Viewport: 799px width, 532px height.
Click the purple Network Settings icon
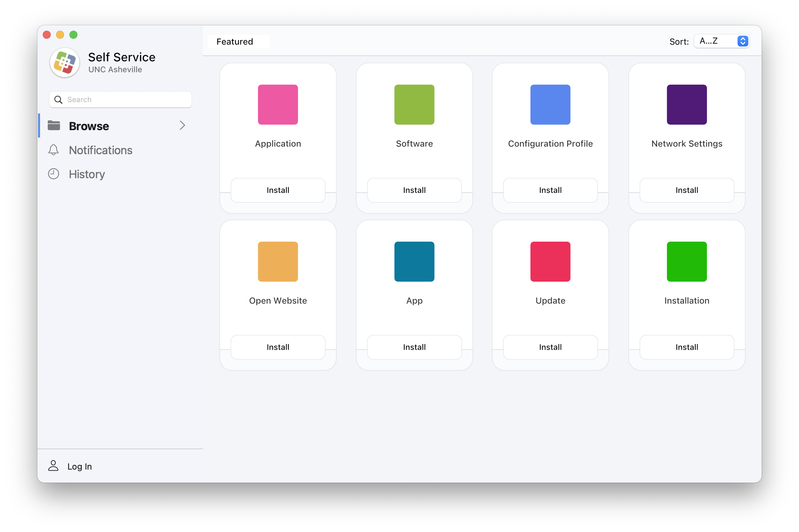687,104
